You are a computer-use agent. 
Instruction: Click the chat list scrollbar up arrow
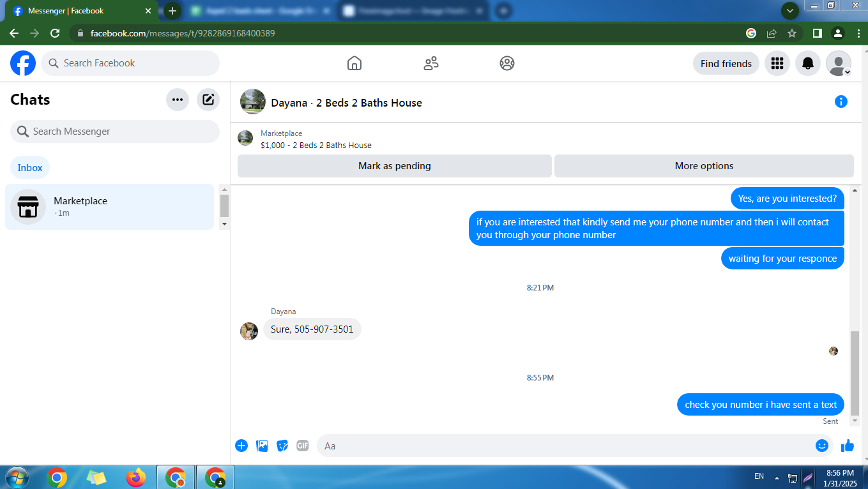coord(224,190)
